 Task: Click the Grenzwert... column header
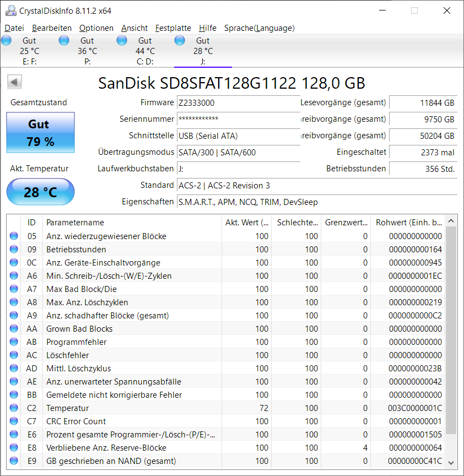point(346,223)
